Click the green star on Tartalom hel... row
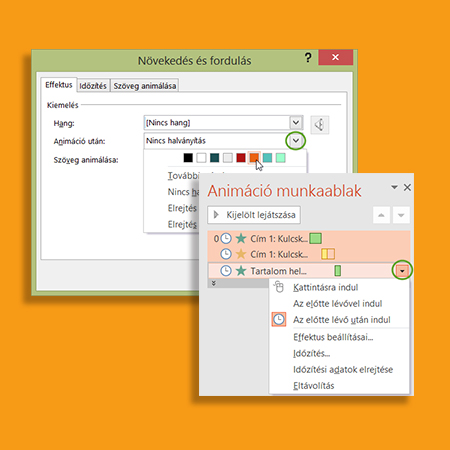Screen dimensions: 450x450 pyautogui.click(x=241, y=271)
